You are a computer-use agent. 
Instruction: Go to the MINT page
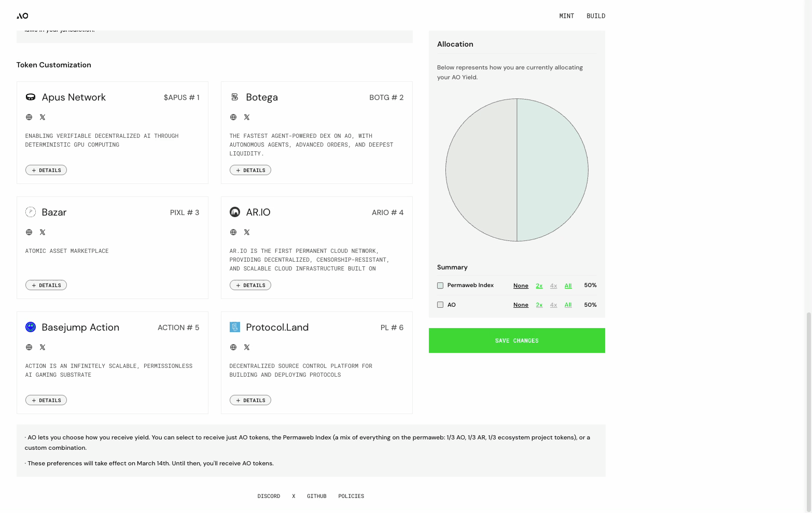point(567,16)
